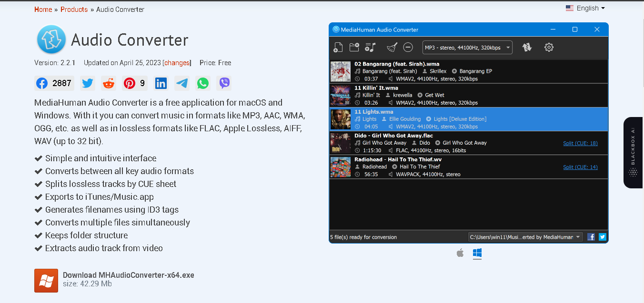The image size is (644, 303).
Task: Select track 11 Killin' It.wma
Action: pos(469,95)
